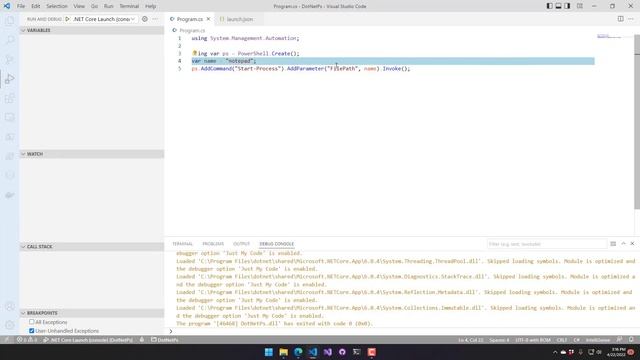Viewport: 640px width, 360px height.
Task: Switch to the TERMINAL panel tab
Action: 182,244
